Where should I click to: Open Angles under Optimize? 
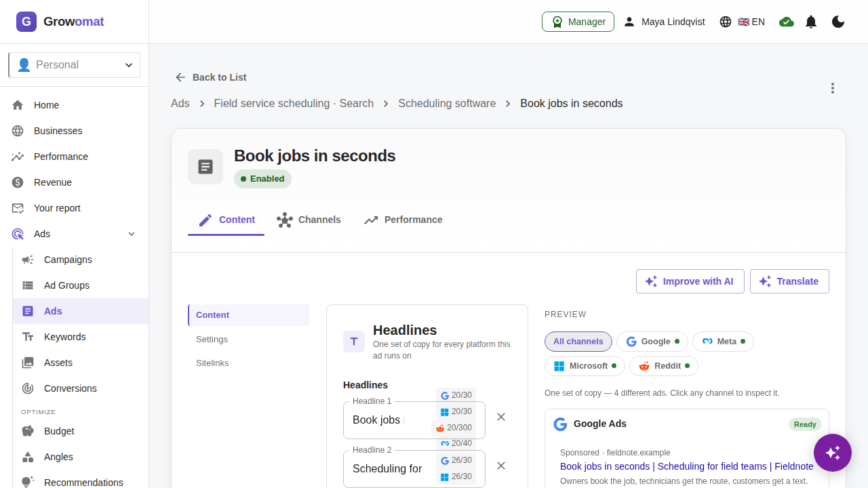81,457
